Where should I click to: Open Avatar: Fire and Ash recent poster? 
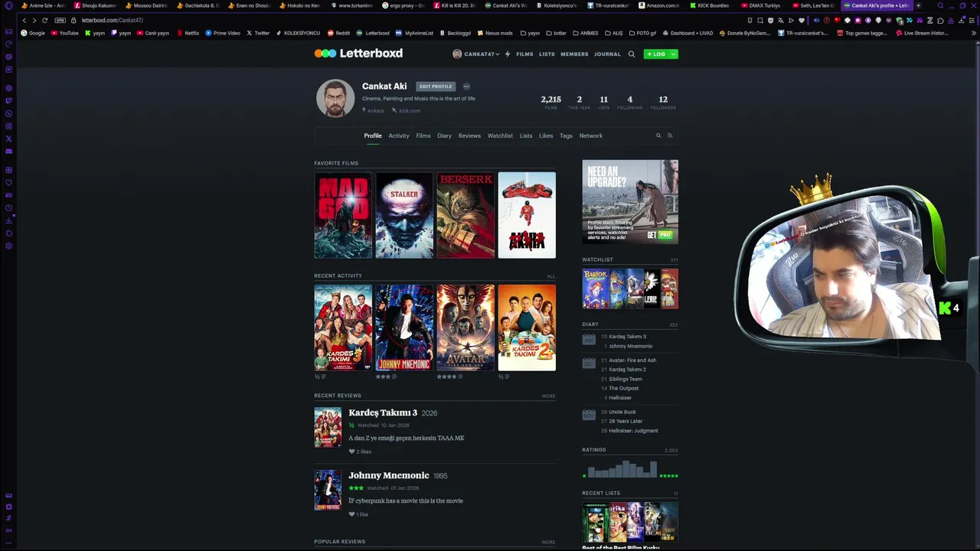[465, 328]
